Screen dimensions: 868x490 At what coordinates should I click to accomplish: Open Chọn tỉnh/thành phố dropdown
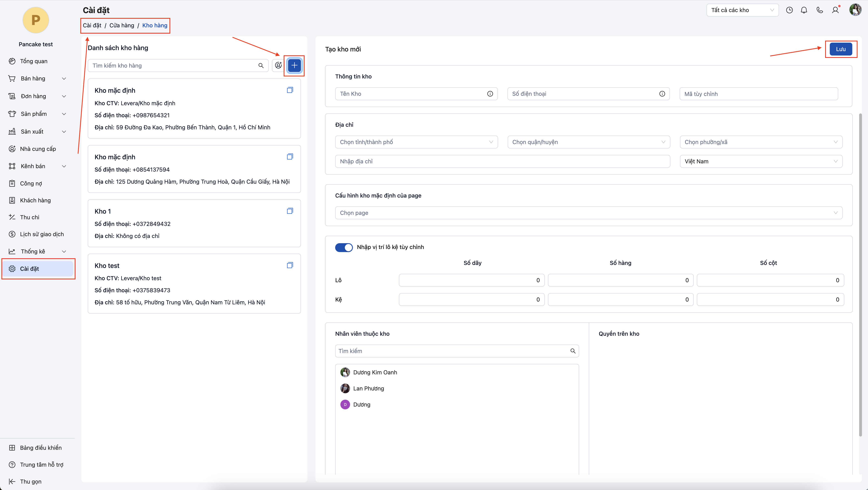point(416,142)
